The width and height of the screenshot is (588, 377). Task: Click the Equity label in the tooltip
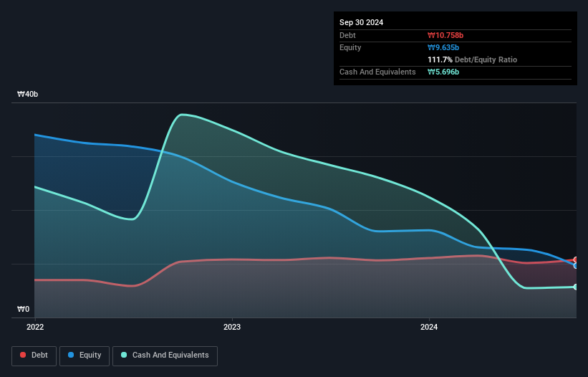tap(350, 47)
